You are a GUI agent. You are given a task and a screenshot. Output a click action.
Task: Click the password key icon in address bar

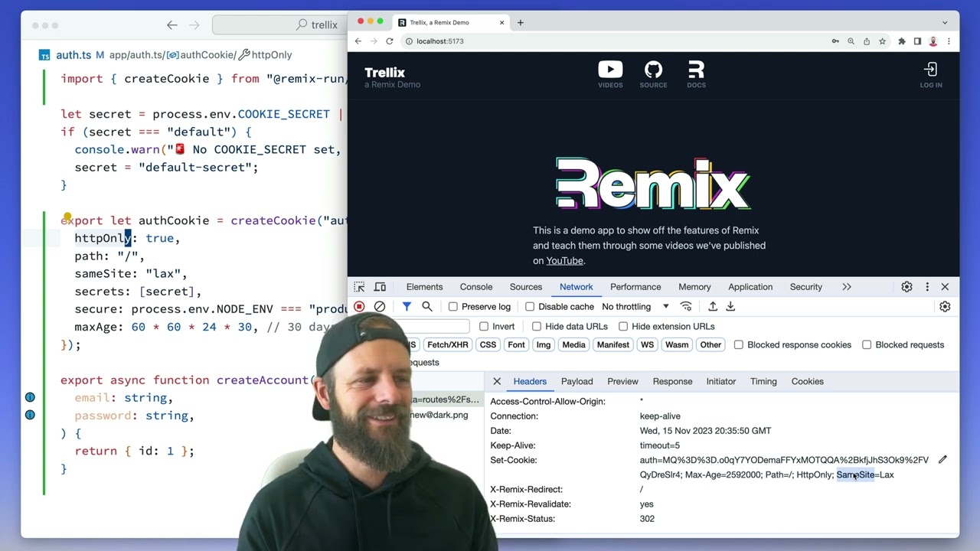[835, 41]
